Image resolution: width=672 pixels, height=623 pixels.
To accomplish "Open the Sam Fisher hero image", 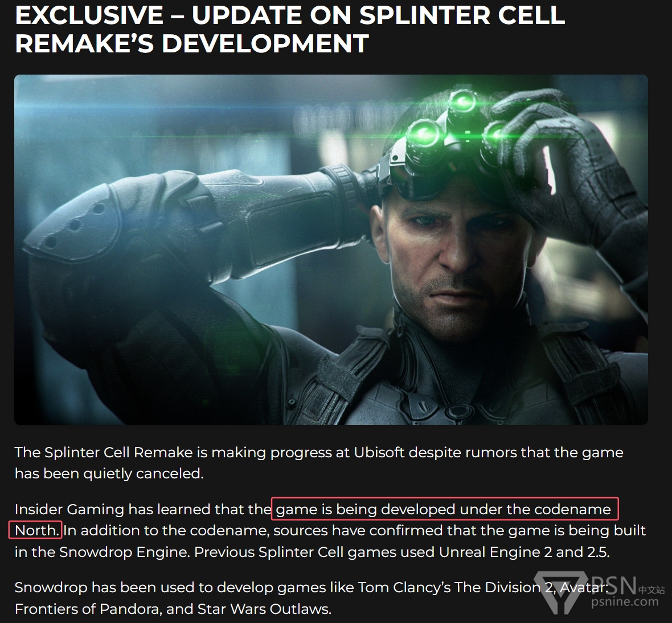I will pyautogui.click(x=331, y=249).
